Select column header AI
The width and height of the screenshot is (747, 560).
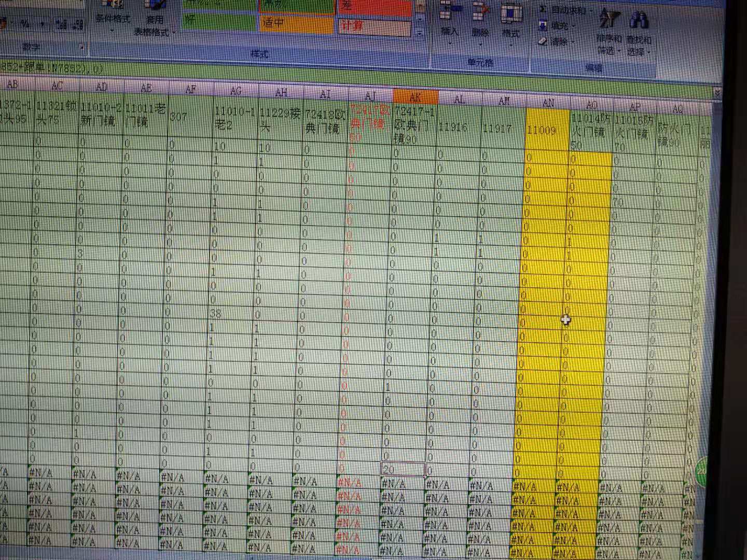(325, 94)
